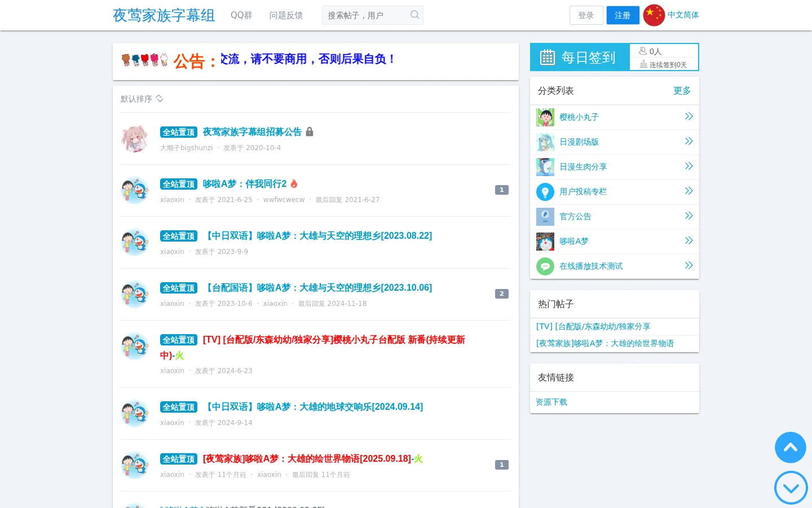The height and width of the screenshot is (508, 812).
Task: Click the lock icon beside 招募公告
Action: click(310, 132)
